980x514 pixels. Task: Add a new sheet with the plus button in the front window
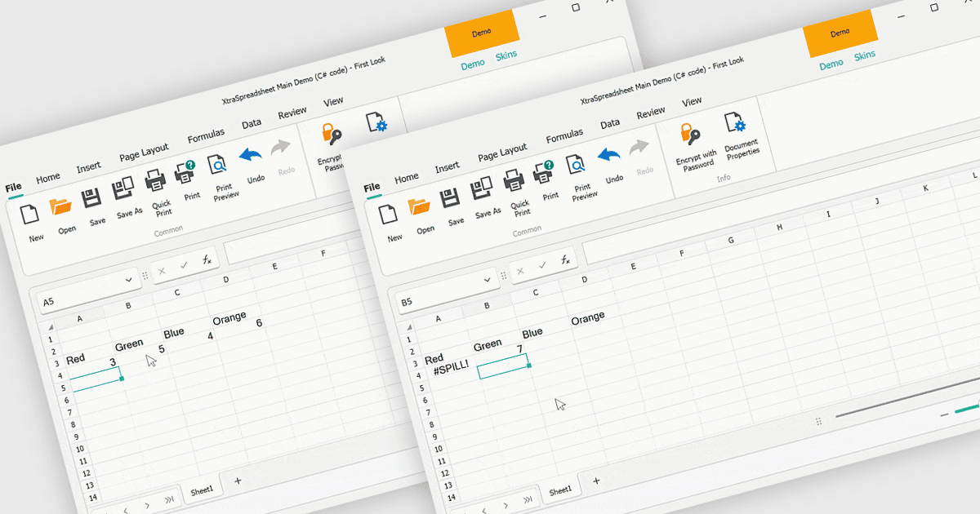(596, 481)
